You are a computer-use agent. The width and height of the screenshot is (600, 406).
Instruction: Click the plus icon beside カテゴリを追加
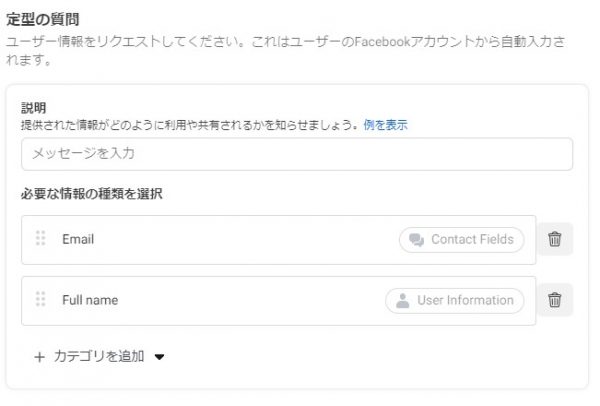[x=39, y=357]
